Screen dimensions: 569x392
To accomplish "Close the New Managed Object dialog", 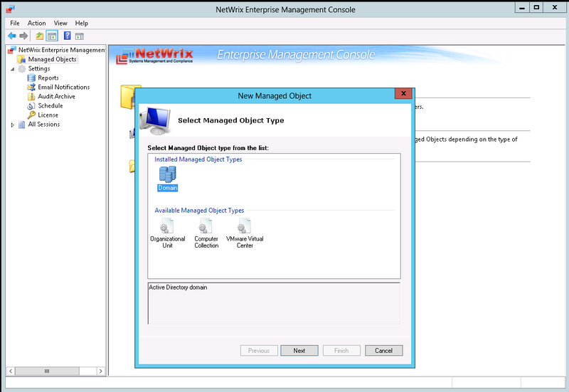I will [403, 94].
